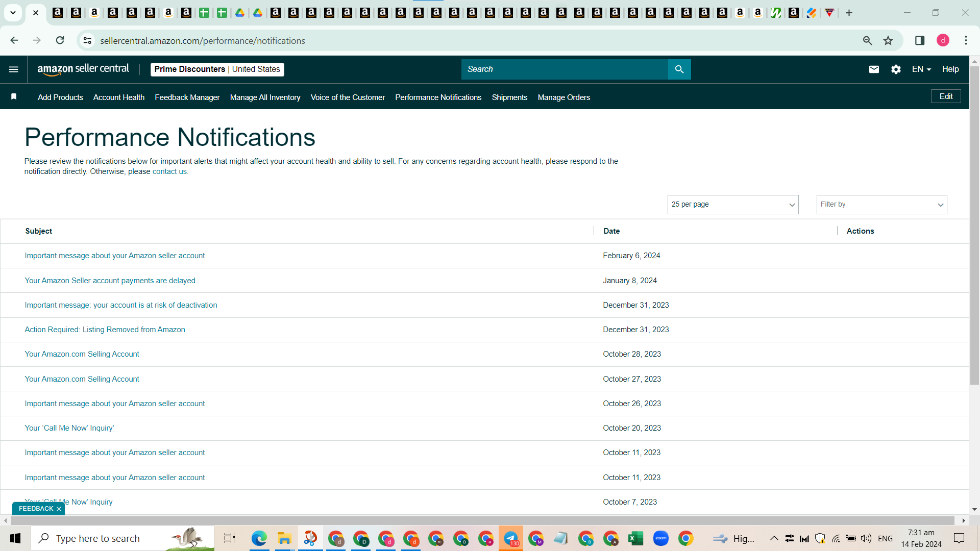
Task: Click the Amazon Seller Central logo
Action: [x=83, y=69]
